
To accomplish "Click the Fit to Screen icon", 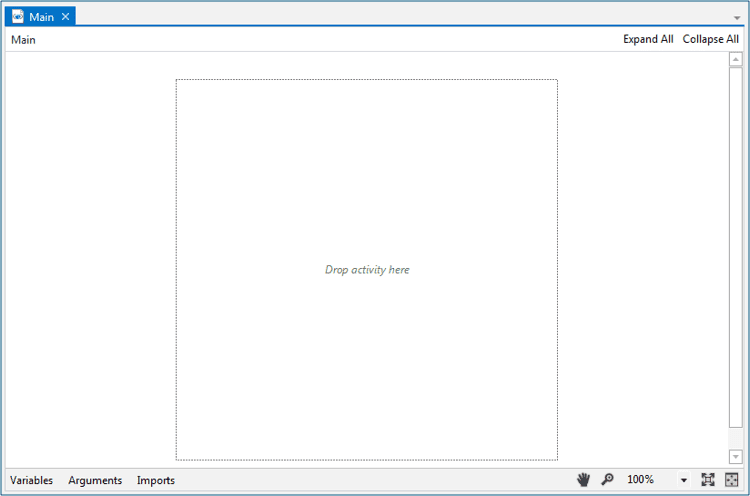I will pos(708,480).
